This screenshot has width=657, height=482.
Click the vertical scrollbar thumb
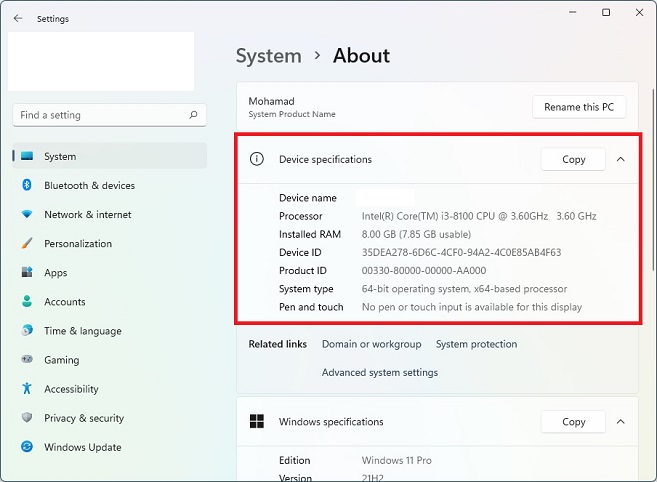pos(654,180)
